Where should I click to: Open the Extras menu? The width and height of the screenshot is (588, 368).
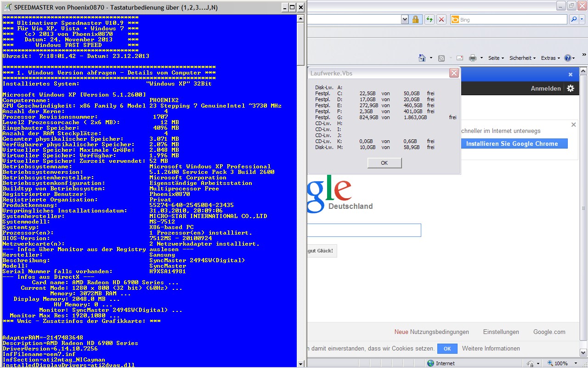550,58
